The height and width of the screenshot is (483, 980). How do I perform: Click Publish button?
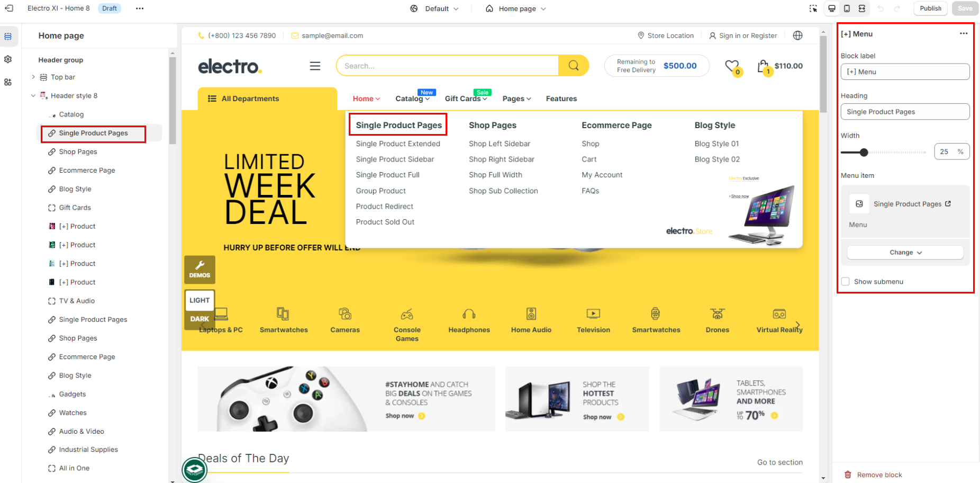point(930,8)
